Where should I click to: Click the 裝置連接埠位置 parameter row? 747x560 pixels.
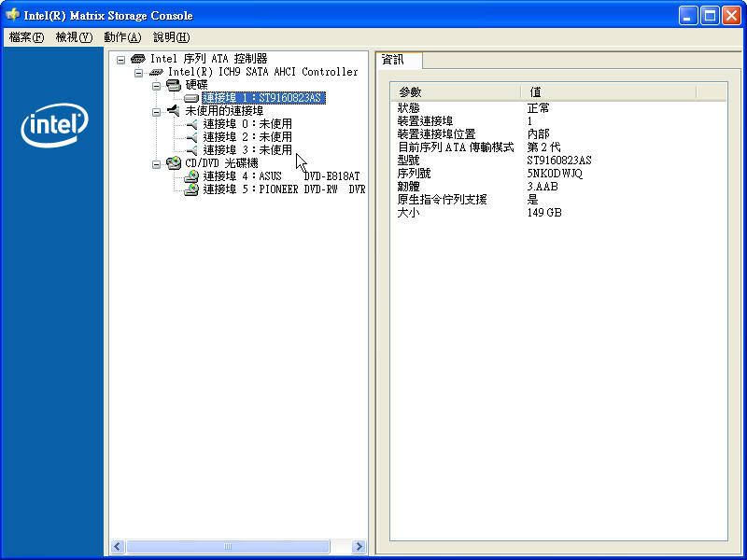(558, 134)
